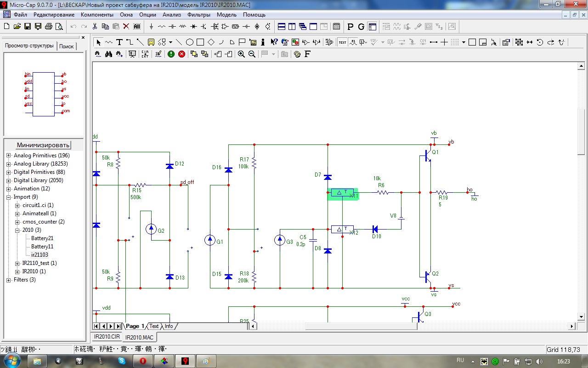Click the horizontal scrollbar thumb

click(361, 326)
